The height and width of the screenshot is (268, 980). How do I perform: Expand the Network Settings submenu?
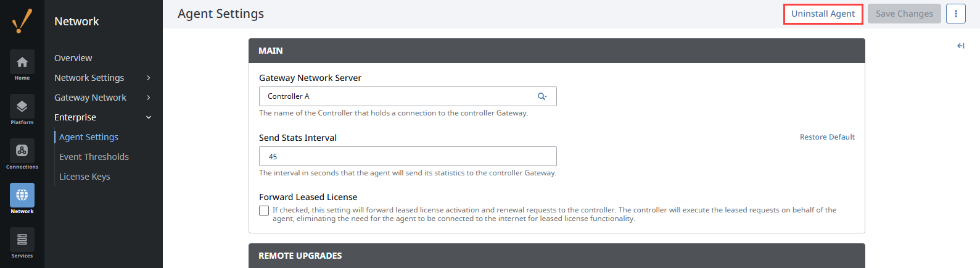coord(149,78)
